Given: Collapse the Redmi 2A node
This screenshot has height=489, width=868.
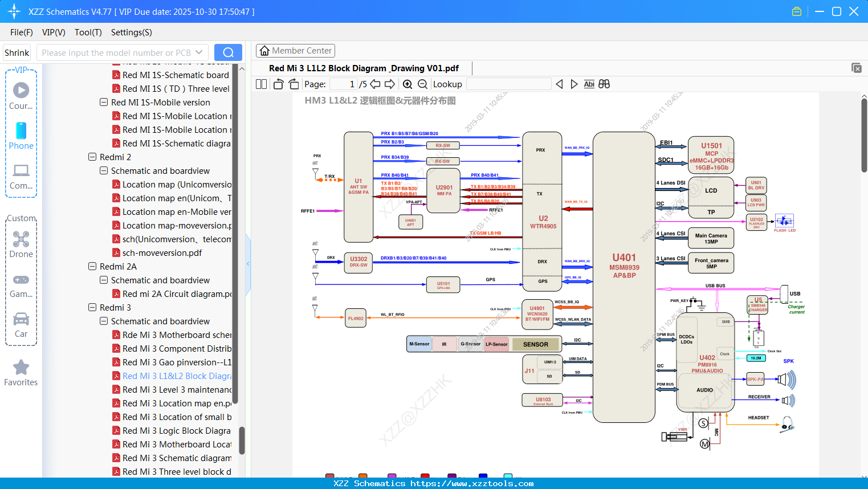Looking at the screenshot, I should 92,266.
